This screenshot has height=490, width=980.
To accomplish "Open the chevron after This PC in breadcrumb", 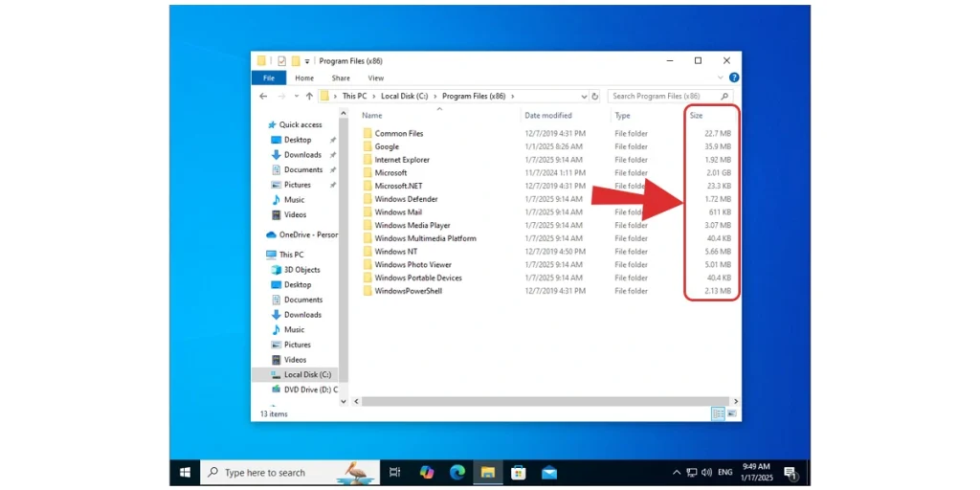I will pos(373,97).
